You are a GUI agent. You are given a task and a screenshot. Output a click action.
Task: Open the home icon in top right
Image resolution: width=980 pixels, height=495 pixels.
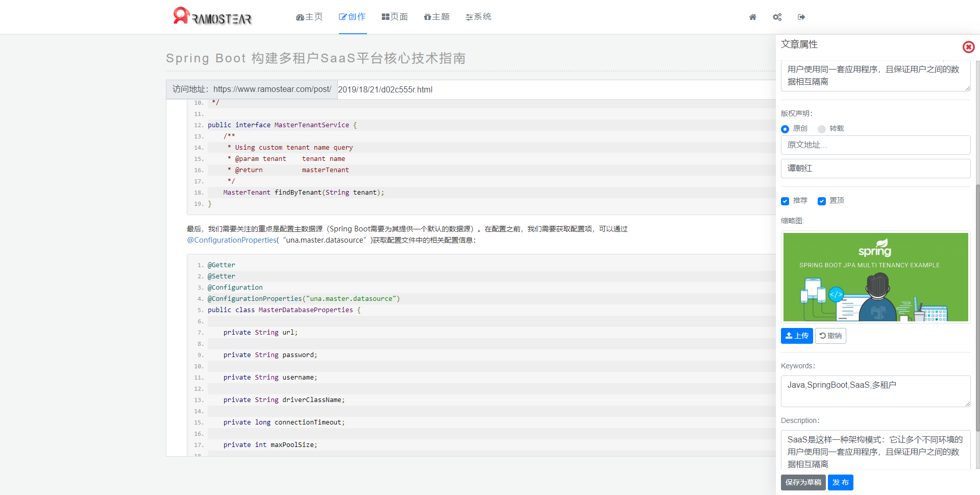752,17
